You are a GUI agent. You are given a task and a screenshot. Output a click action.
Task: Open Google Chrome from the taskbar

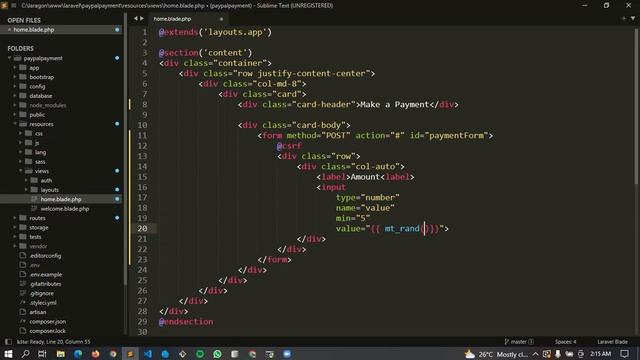[x=113, y=354]
